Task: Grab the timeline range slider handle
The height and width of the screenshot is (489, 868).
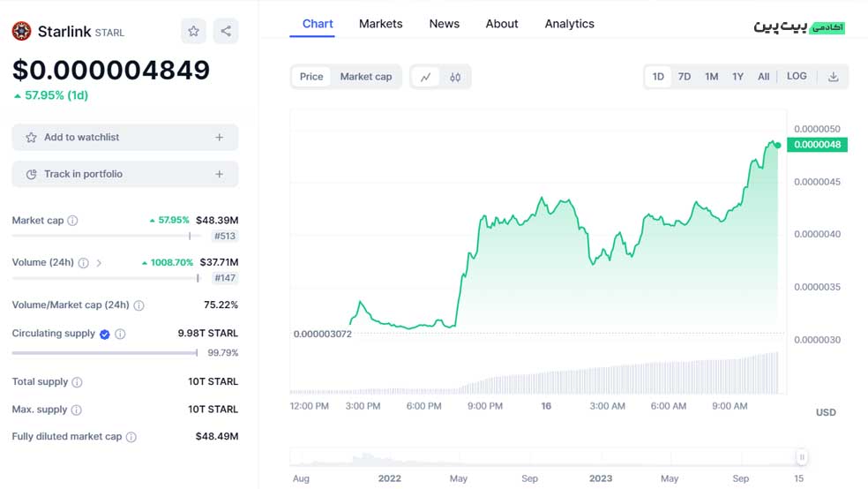Action: pyautogui.click(x=801, y=457)
